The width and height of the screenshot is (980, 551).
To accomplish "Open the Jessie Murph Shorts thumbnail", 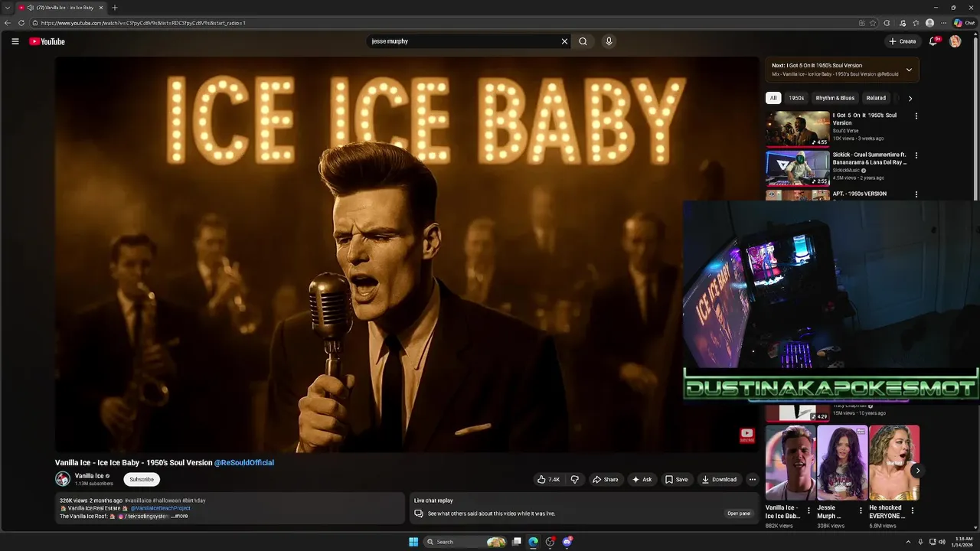I will 842,463.
